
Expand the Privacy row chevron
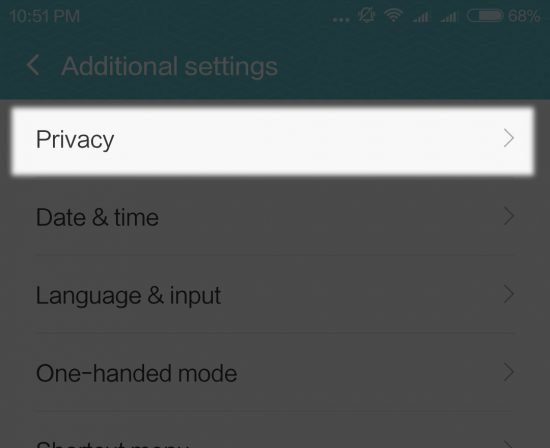pyautogui.click(x=509, y=138)
